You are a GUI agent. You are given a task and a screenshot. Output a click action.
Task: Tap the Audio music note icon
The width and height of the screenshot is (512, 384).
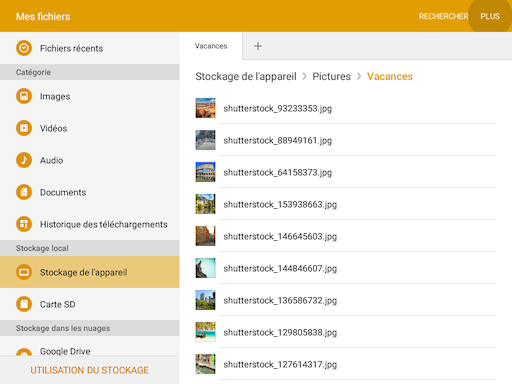[x=24, y=160]
